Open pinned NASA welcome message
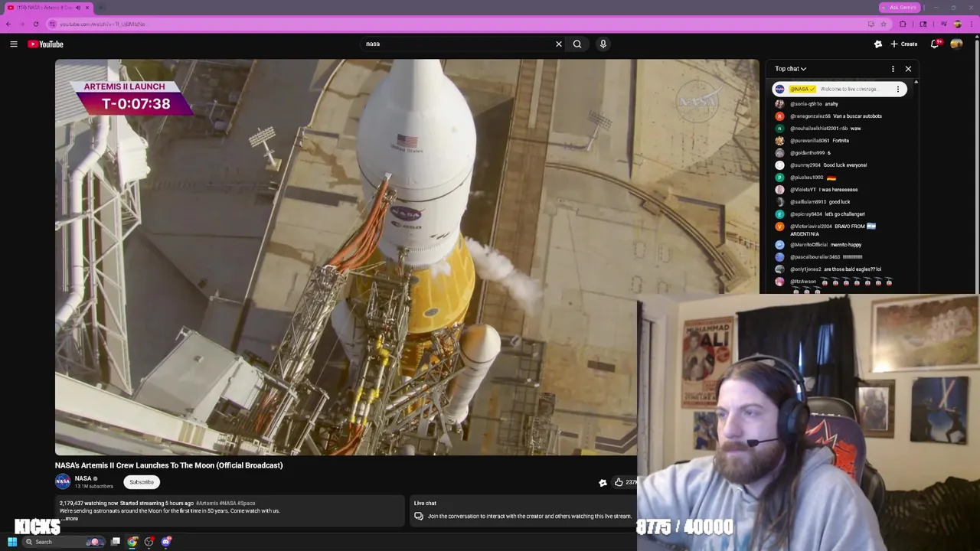The image size is (980, 551). (839, 89)
